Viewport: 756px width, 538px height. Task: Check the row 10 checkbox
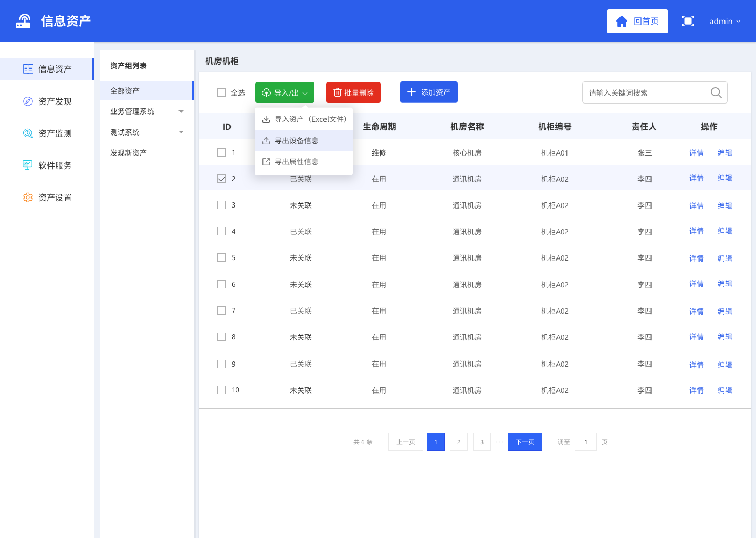tap(222, 390)
